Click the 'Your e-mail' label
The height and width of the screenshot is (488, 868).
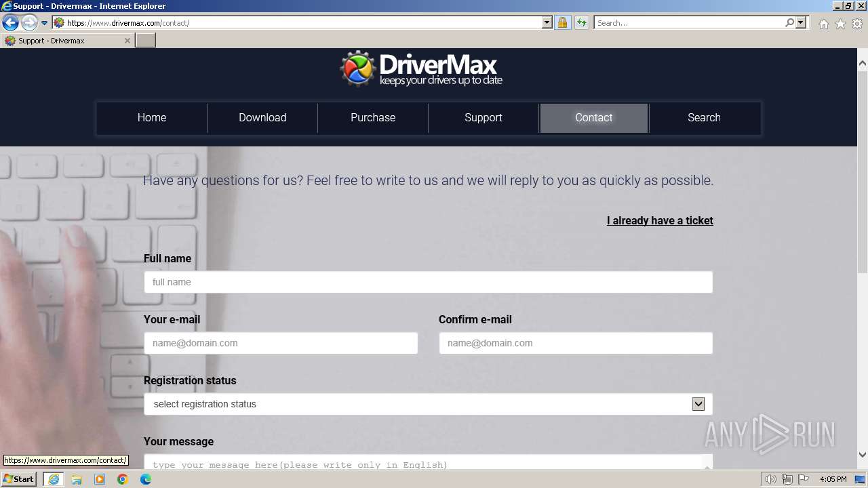click(x=172, y=320)
